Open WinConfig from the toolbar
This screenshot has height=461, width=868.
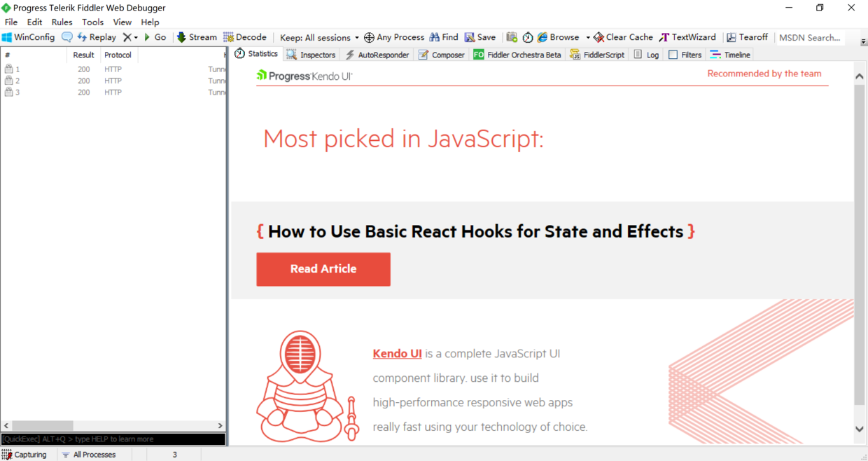28,37
